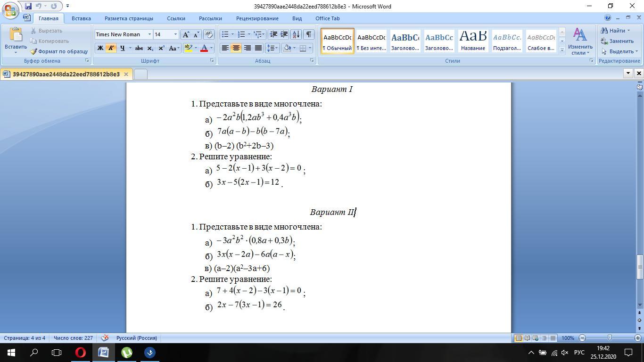The width and height of the screenshot is (644, 362).
Task: Align text to the right
Action: (247, 48)
